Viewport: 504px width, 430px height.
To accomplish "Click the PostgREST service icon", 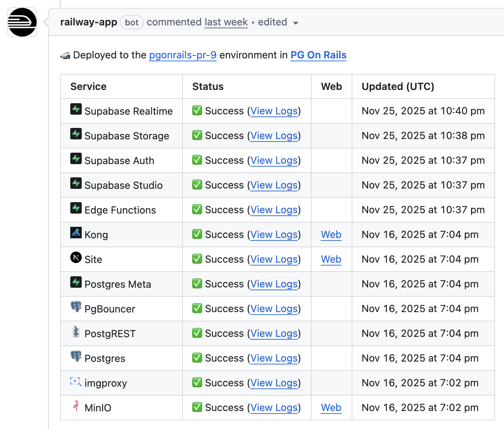I will (x=76, y=332).
